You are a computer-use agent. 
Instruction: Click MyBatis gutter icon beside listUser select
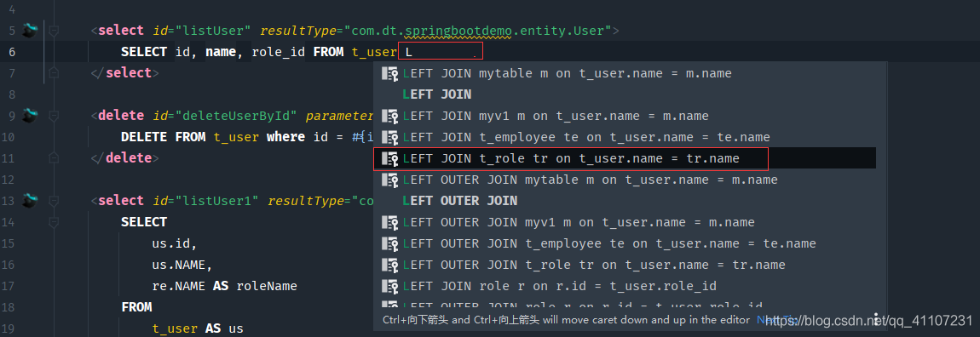coord(31,30)
